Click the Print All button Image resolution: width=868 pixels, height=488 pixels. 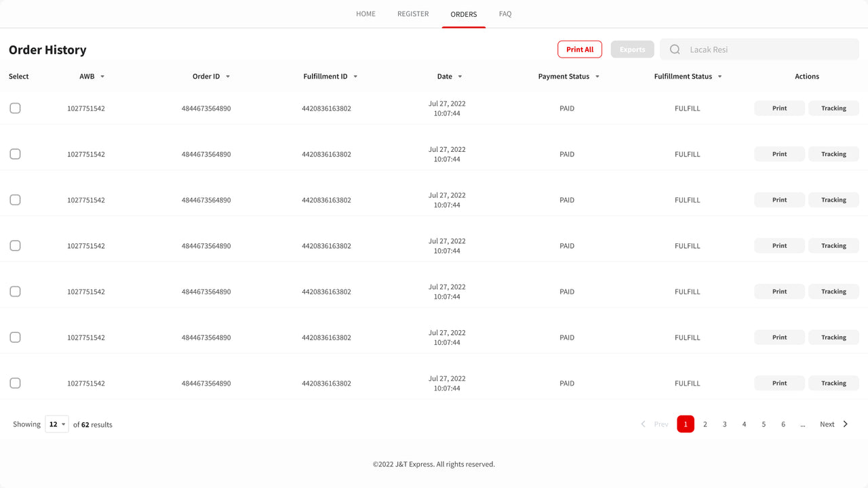pyautogui.click(x=579, y=49)
